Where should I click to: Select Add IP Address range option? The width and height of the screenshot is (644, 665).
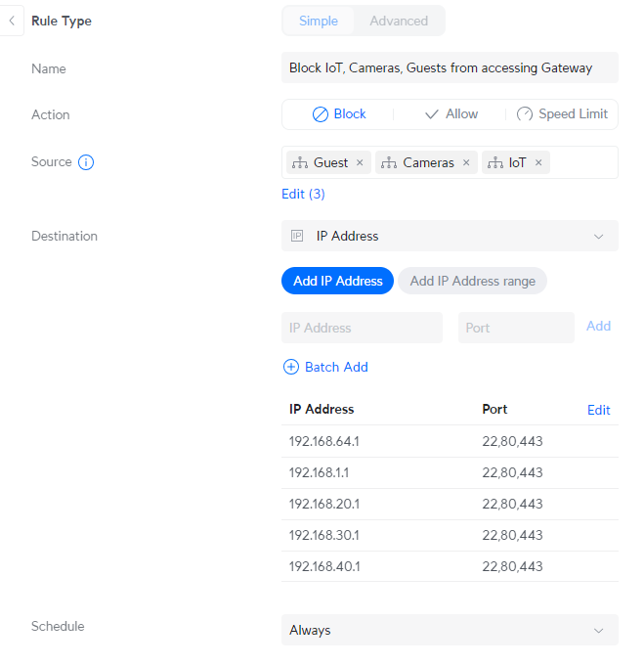point(473,281)
